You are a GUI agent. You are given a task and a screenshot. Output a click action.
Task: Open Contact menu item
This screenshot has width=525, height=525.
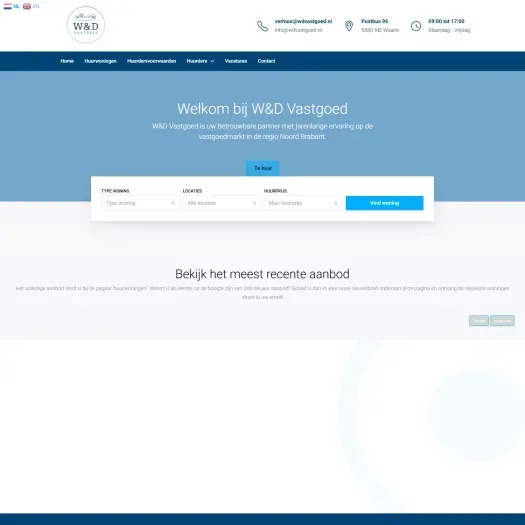tap(266, 61)
